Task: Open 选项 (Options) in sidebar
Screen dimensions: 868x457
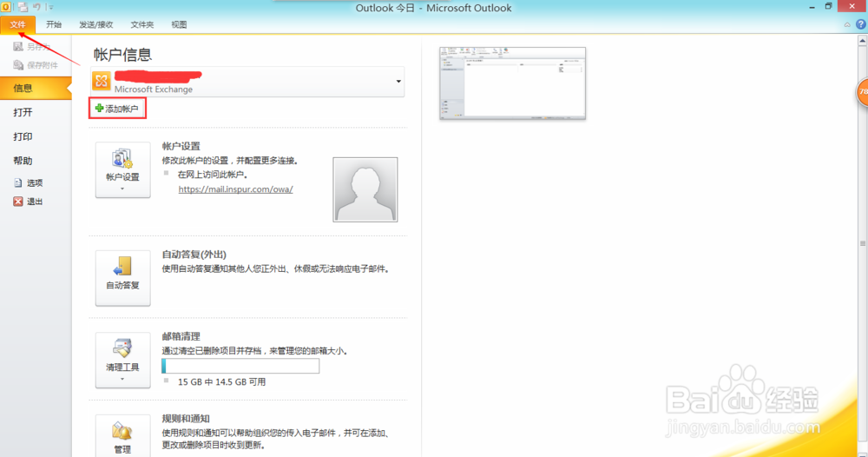Action: point(28,182)
